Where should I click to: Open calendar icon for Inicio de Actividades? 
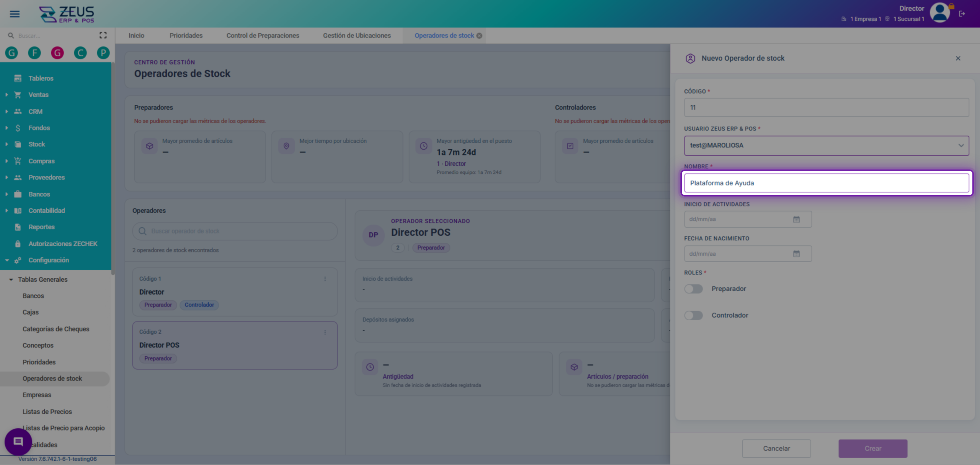[x=796, y=219]
